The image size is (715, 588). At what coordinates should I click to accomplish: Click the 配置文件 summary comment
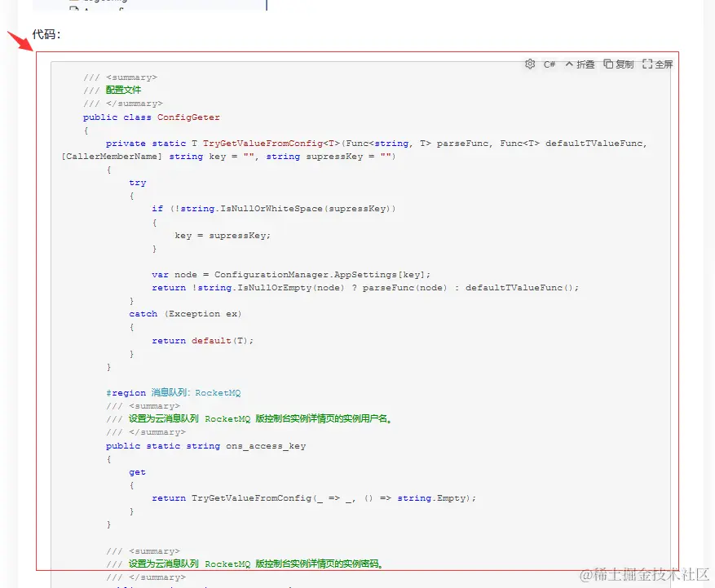pyautogui.click(x=113, y=91)
